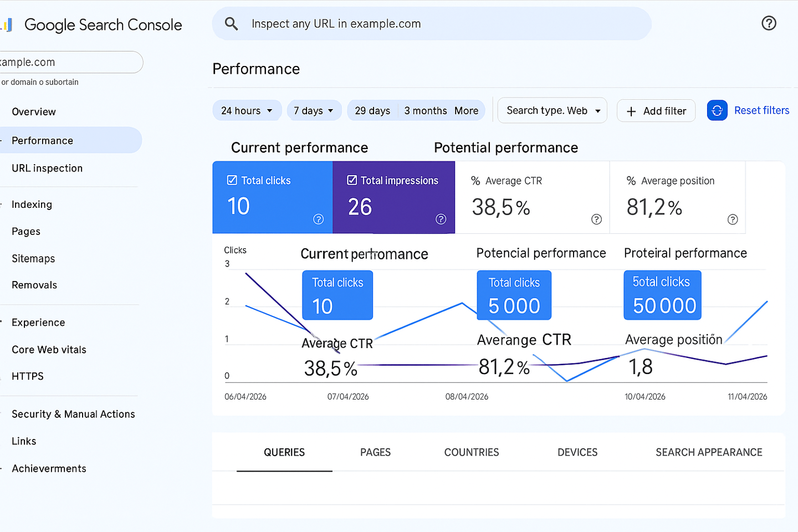Screen dimensions: 798x532
Task: Click the Averange CTR 81,2% value
Action: click(x=504, y=367)
